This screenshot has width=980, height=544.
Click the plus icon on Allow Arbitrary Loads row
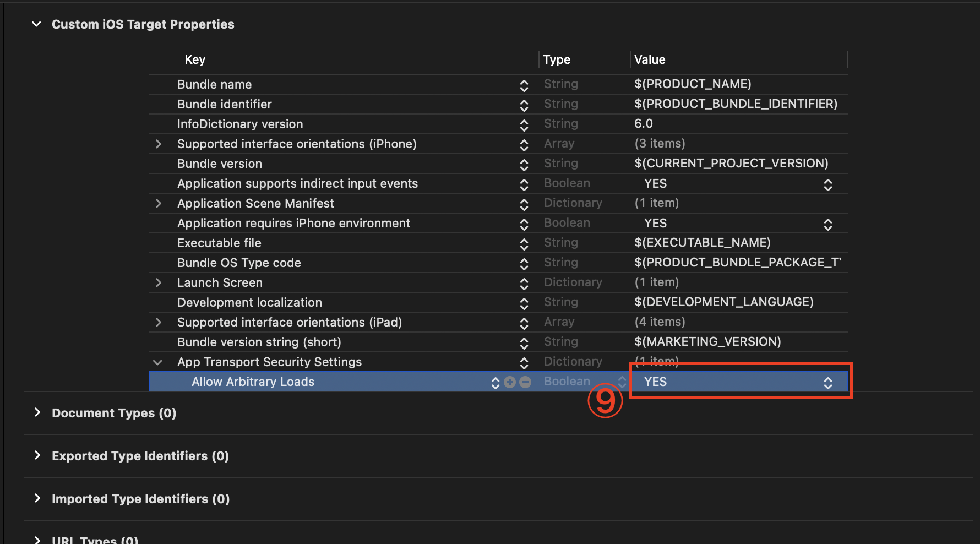(510, 382)
